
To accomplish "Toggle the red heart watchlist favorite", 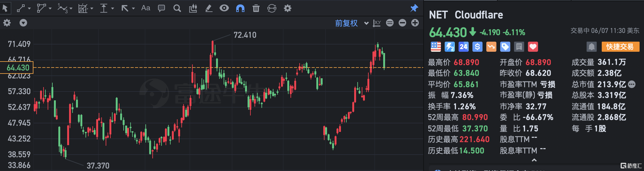I will [533, 47].
